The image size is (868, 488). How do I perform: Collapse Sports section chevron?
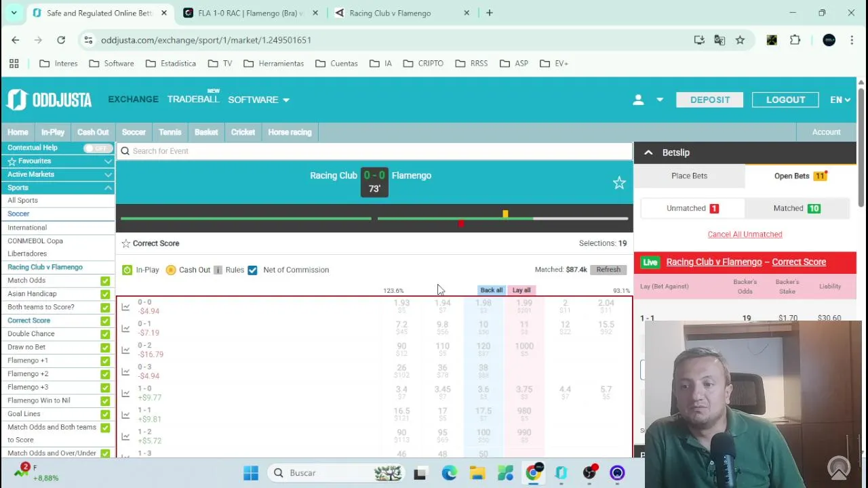(x=108, y=188)
